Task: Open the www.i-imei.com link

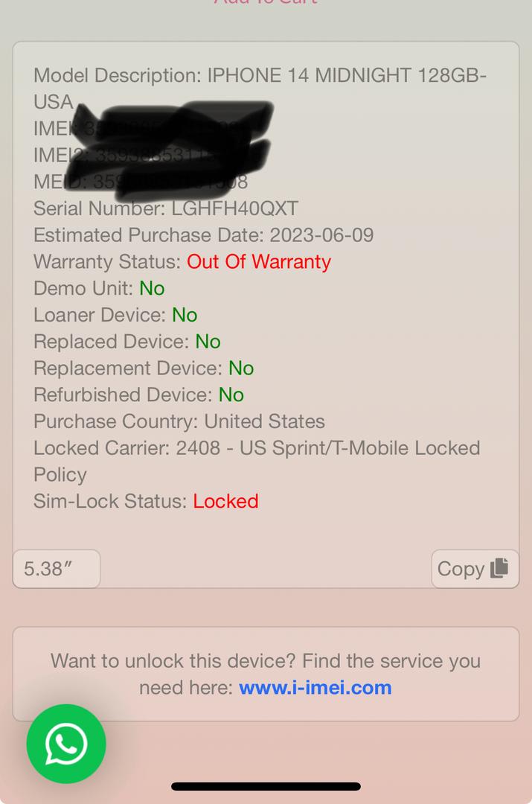Action: 315,687
